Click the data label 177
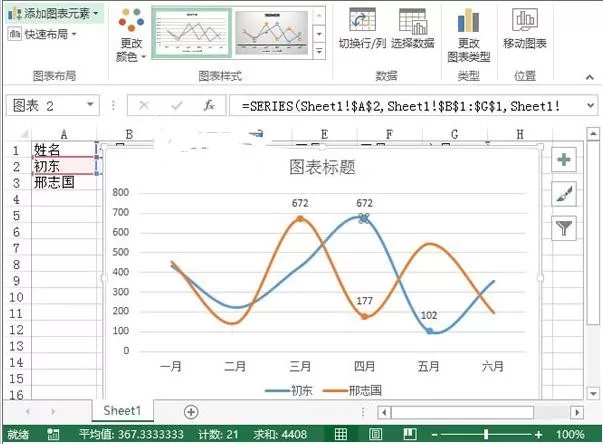Viewport: 603px width, 444px height. [x=364, y=301]
